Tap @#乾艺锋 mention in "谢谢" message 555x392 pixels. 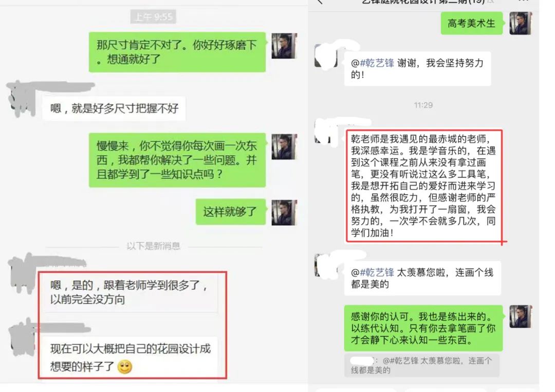(373, 63)
